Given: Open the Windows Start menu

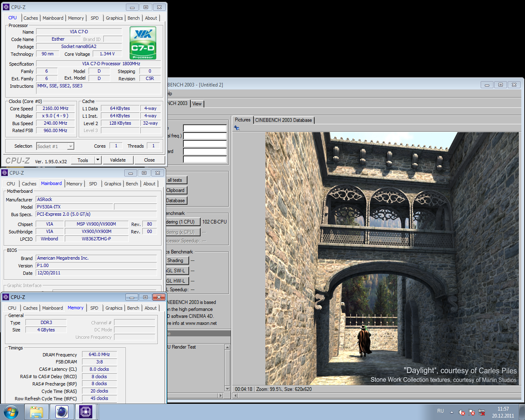Looking at the screenshot, I should [11, 411].
